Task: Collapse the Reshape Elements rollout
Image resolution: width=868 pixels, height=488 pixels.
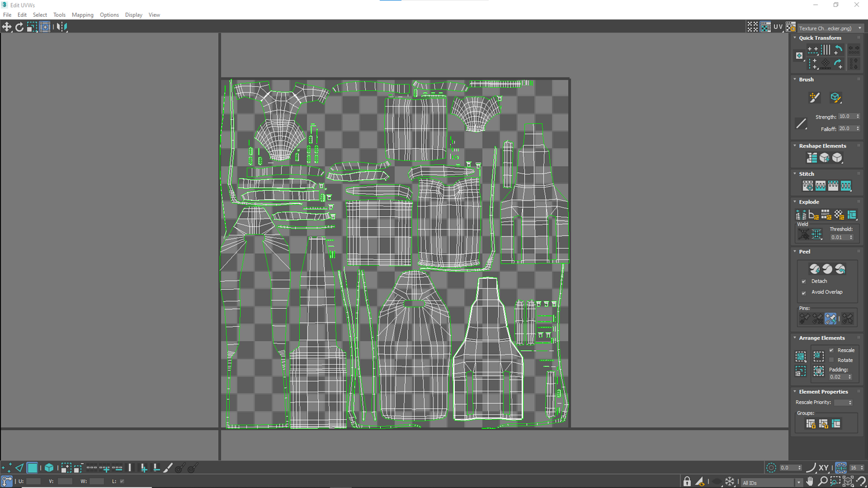Action: coord(795,146)
